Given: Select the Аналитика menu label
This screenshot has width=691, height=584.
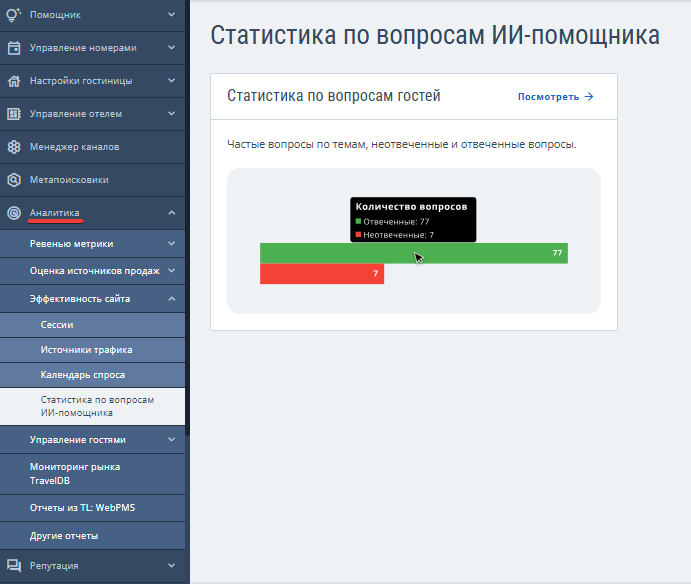Looking at the screenshot, I should [55, 213].
